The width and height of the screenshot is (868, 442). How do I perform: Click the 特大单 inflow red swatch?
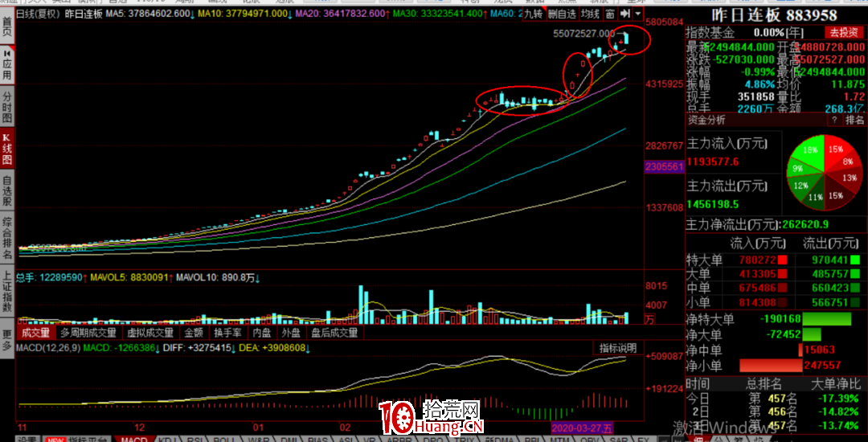click(x=782, y=259)
